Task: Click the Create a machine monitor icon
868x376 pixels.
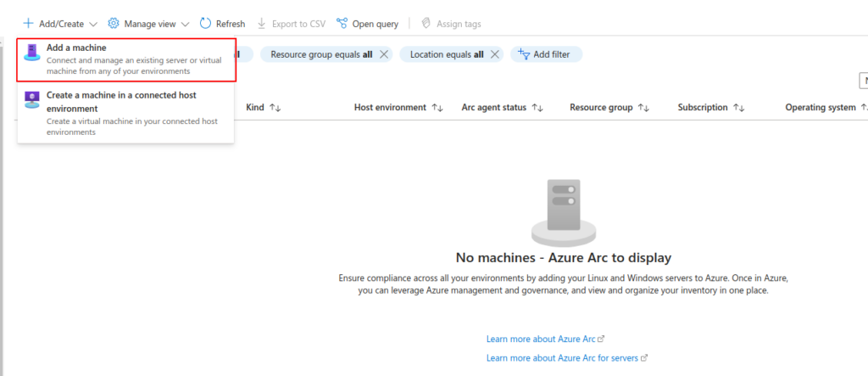Action: 32,100
